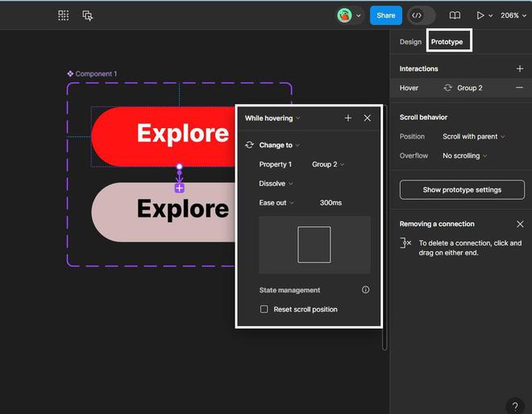This screenshot has width=532, height=414.
Task: Open the No scrolling overflow dropdown
Action: pyautogui.click(x=464, y=155)
